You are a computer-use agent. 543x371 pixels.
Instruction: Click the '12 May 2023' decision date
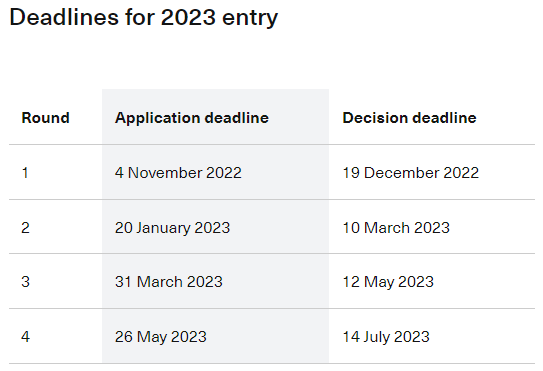[388, 282]
